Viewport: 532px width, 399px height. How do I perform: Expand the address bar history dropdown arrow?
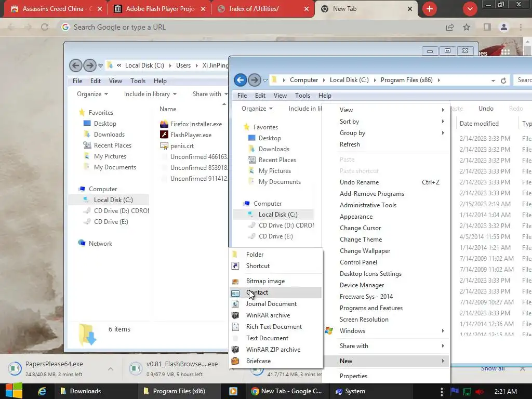tap(493, 81)
